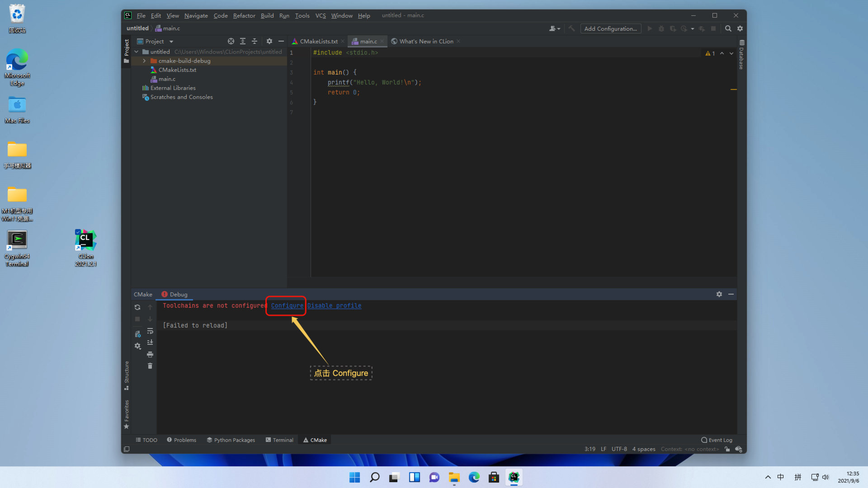Click the Add Configuration button
Screen dimensions: 868x488
click(610, 28)
